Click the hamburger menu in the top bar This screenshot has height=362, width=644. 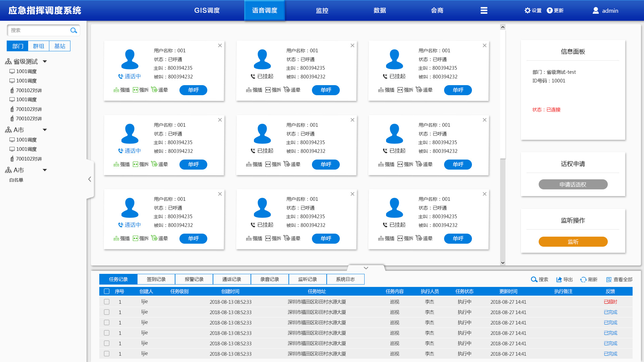click(484, 10)
